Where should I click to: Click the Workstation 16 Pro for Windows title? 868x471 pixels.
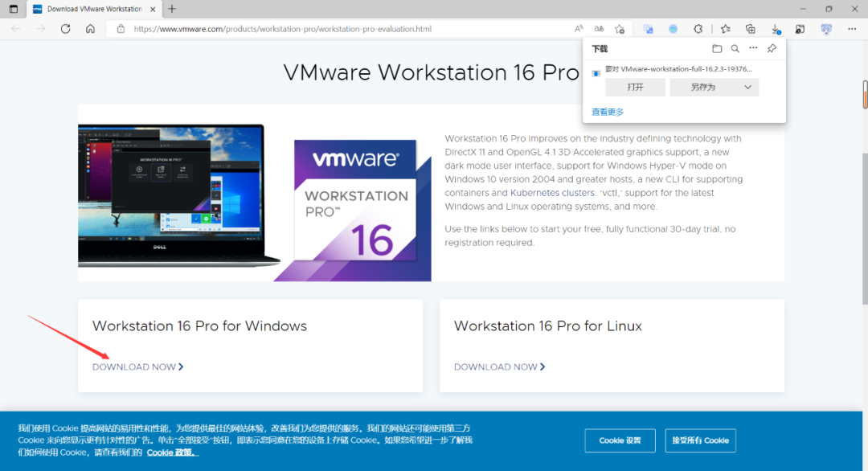[x=199, y=326]
